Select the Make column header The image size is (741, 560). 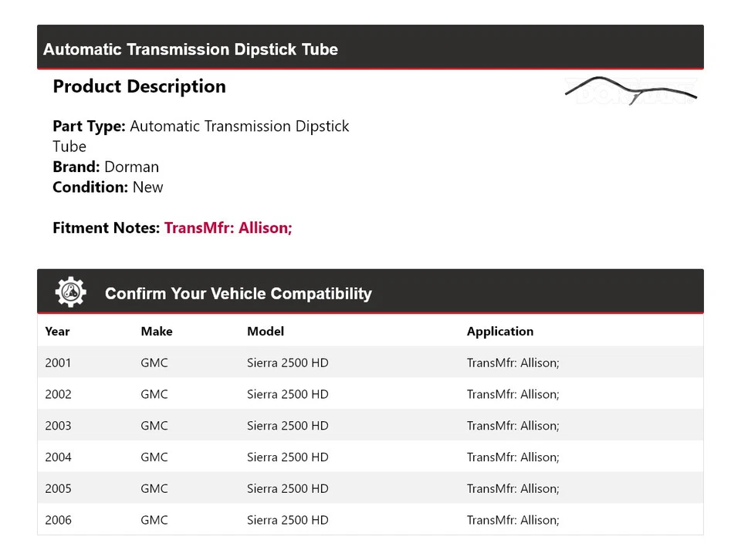[156, 332]
